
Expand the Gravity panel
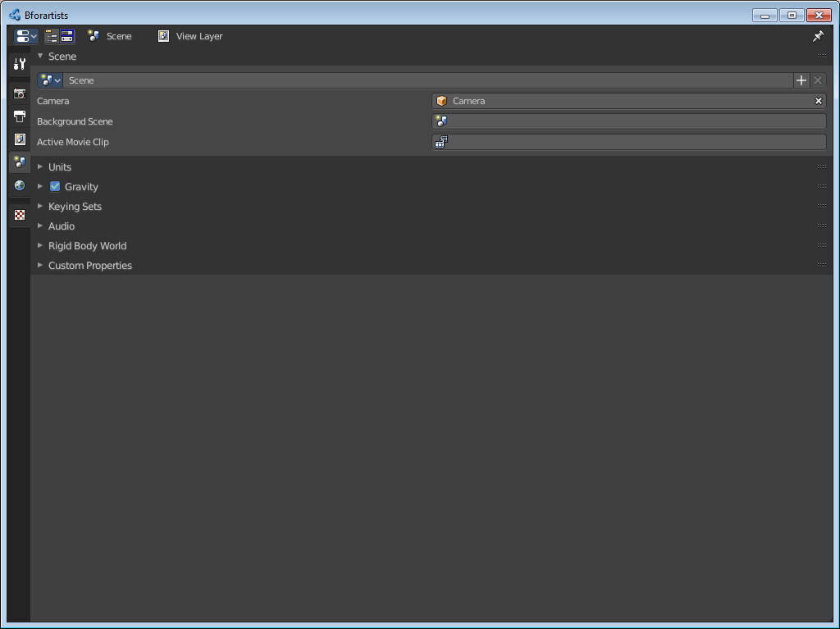[x=40, y=186]
